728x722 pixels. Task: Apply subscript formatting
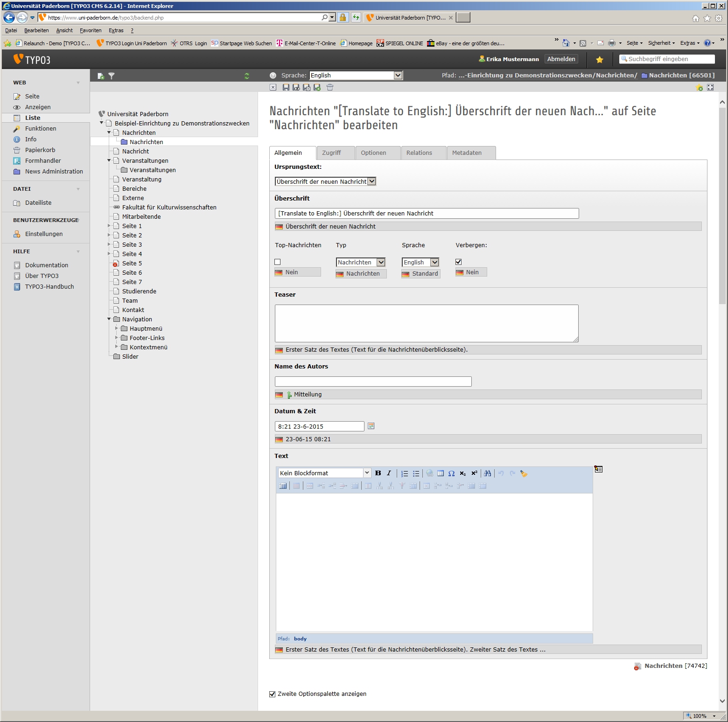coord(462,473)
